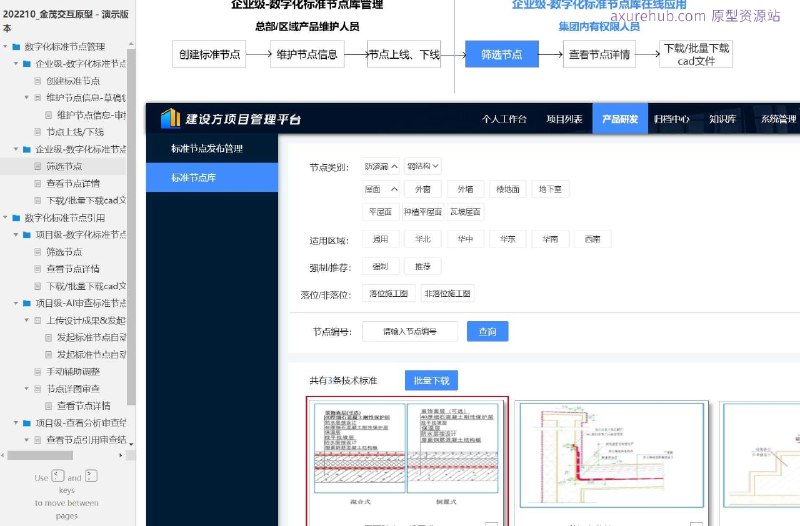Click the page icon beside 节点上线/下线
The width and height of the screenshot is (800, 526).
click(x=38, y=132)
